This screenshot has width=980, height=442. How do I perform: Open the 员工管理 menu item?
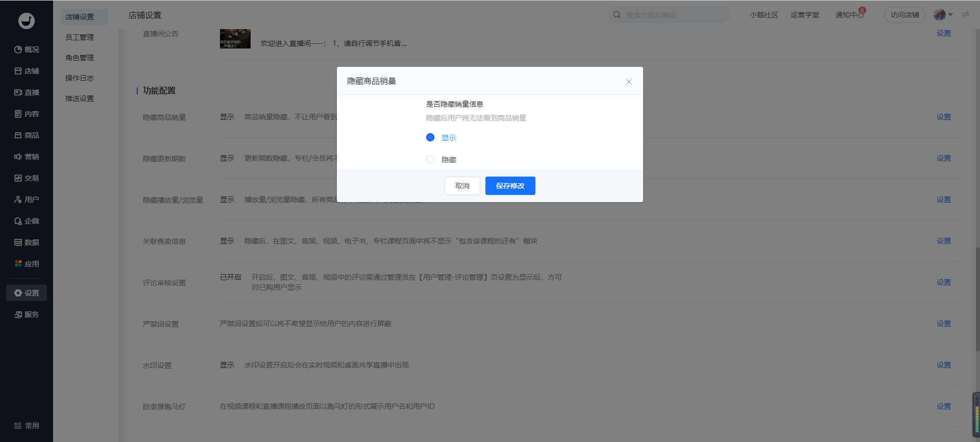pyautogui.click(x=80, y=37)
